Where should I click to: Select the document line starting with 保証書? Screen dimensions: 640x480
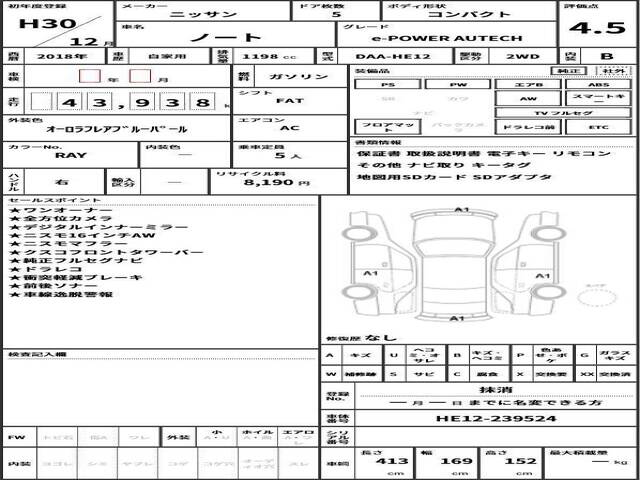pos(484,154)
